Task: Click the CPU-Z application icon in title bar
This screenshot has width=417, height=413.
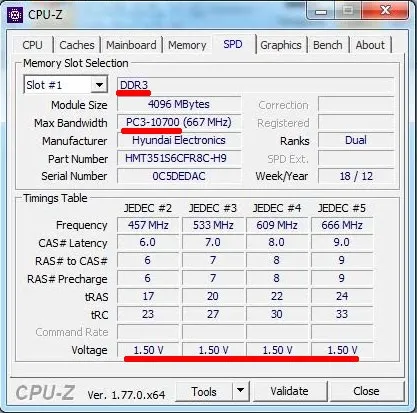Action: pyautogui.click(x=15, y=15)
